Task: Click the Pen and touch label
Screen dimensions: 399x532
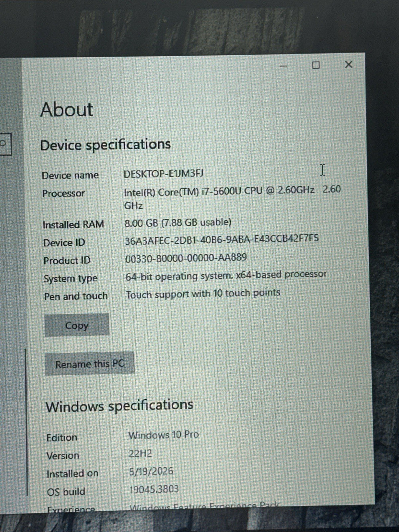Action: (x=76, y=296)
